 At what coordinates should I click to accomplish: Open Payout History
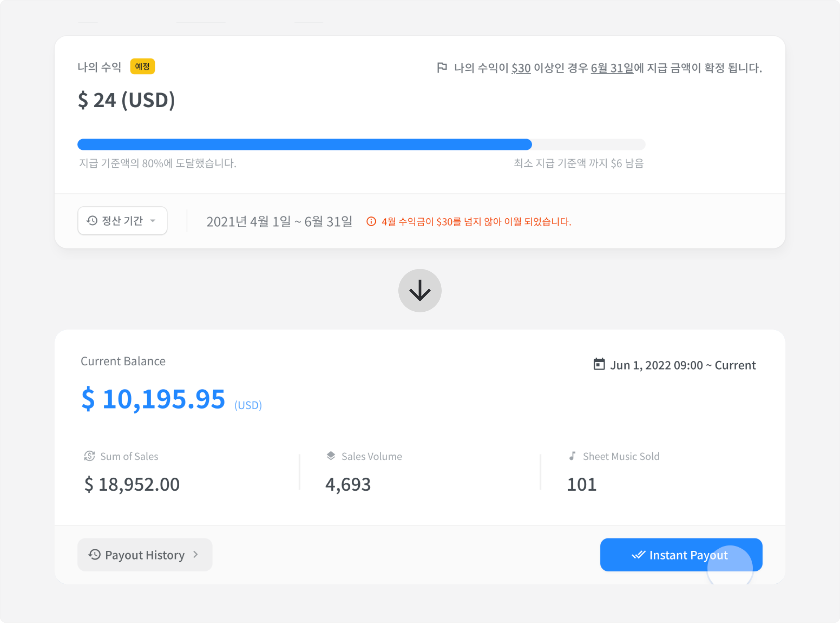145,554
